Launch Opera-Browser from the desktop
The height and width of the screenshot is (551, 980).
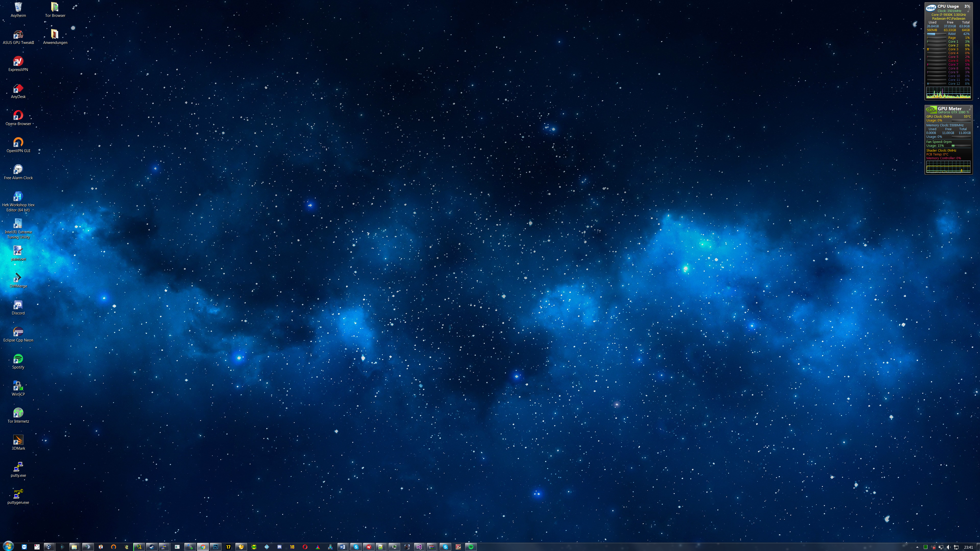[18, 118]
